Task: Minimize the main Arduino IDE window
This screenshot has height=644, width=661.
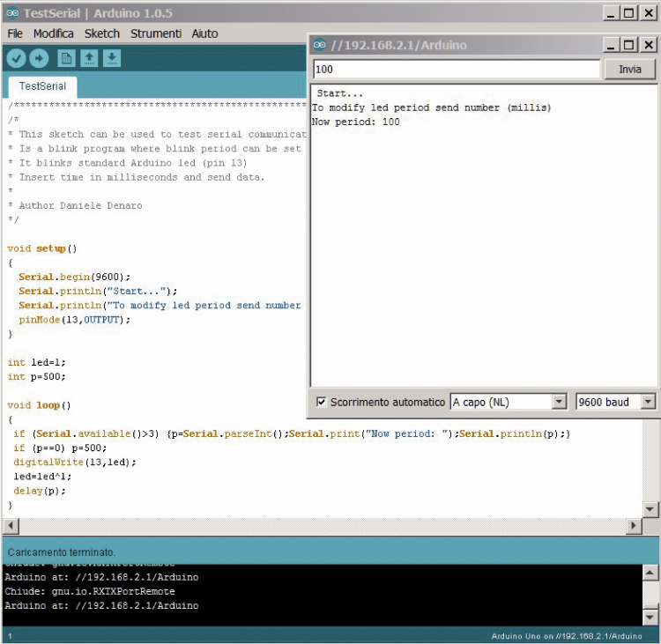Action: 611,13
